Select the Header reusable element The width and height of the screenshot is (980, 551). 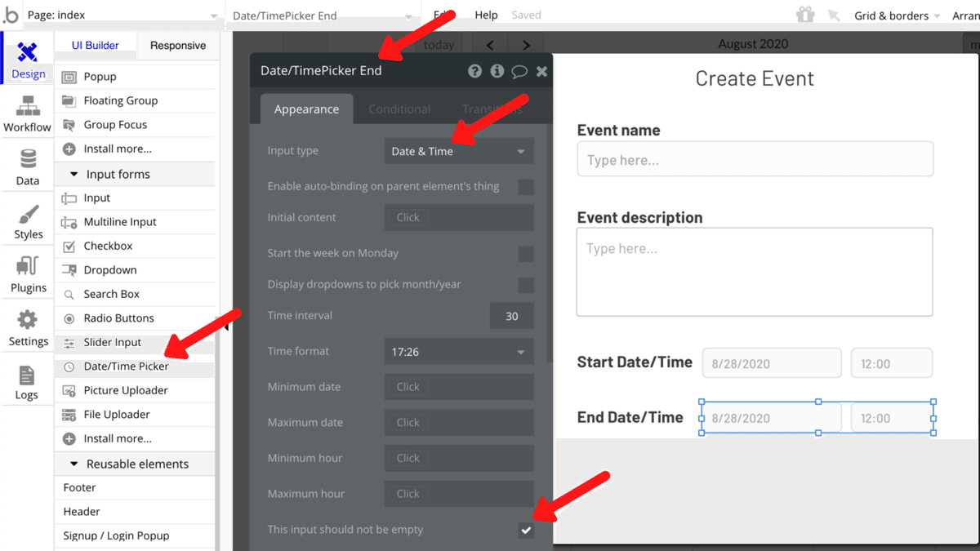point(136,512)
